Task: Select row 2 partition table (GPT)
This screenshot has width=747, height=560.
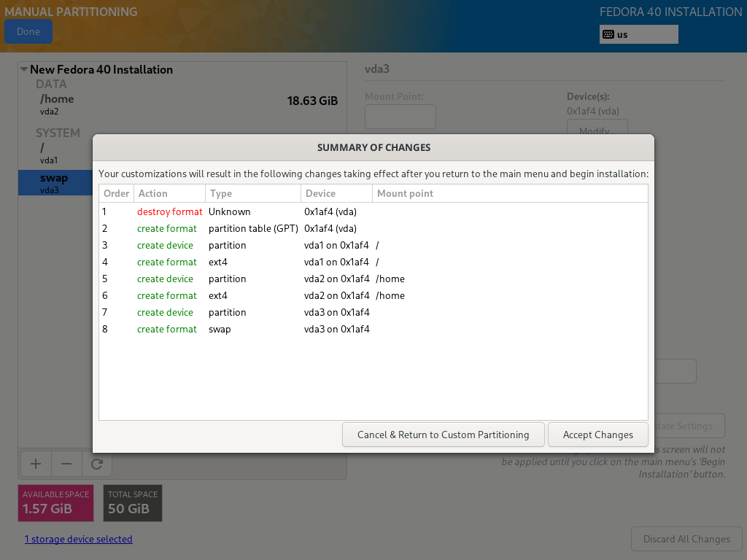Action: pyautogui.click(x=373, y=228)
